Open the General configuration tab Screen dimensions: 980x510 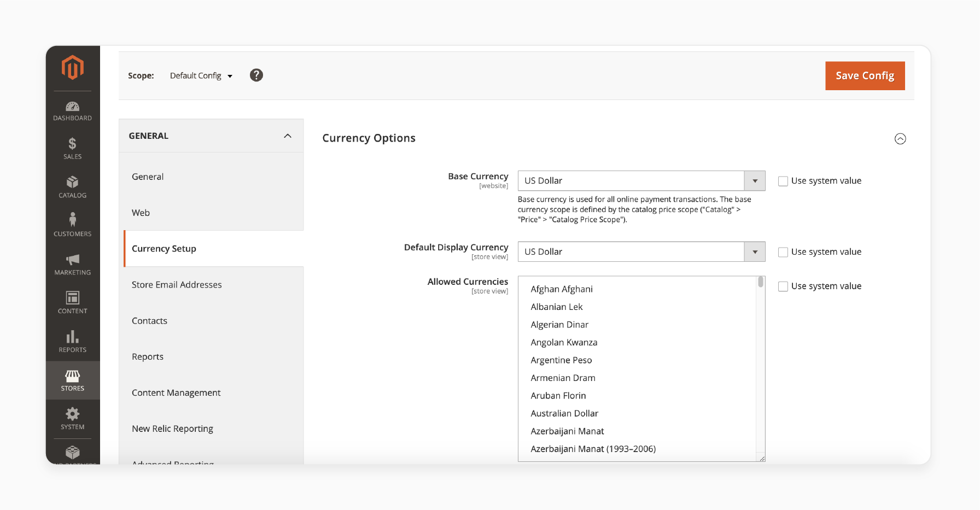(x=211, y=177)
